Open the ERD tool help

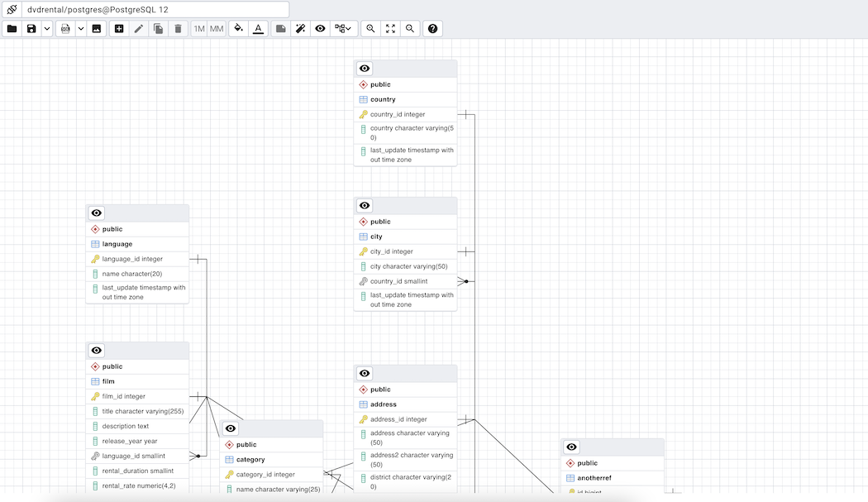[432, 28]
